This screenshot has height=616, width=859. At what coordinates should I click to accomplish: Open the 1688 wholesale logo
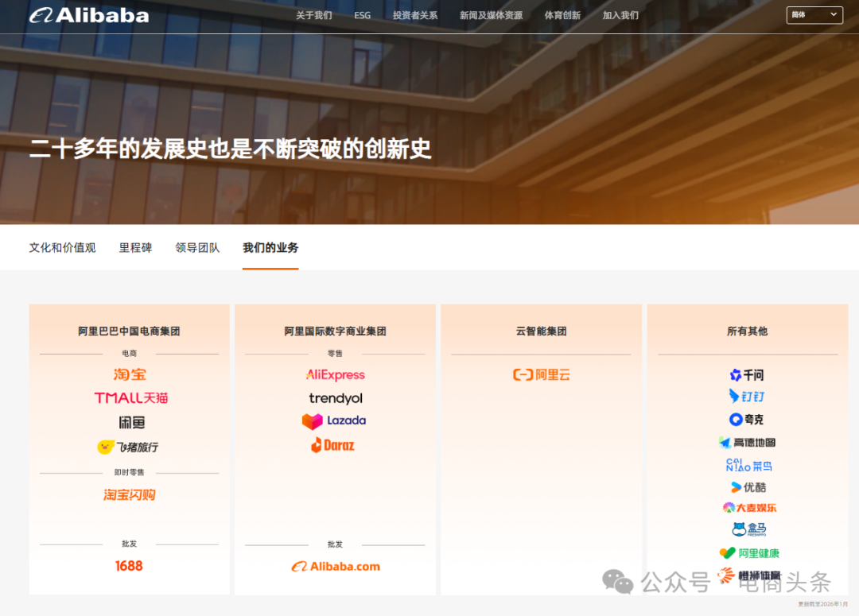click(129, 566)
